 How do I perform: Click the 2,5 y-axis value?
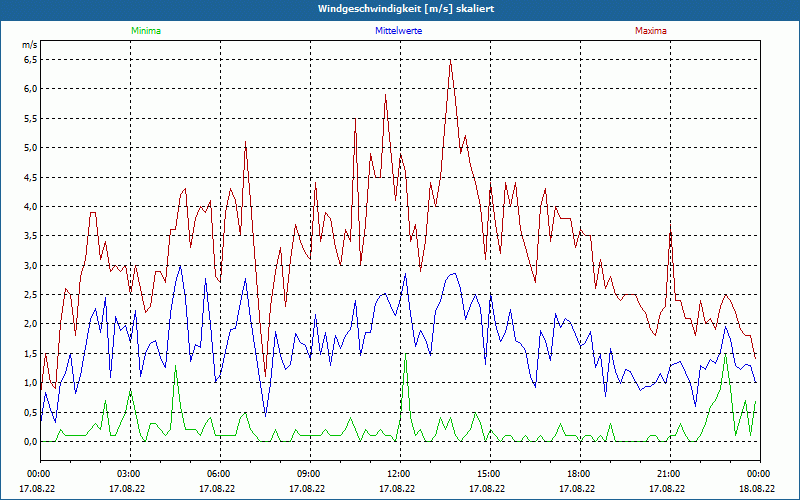31,295
